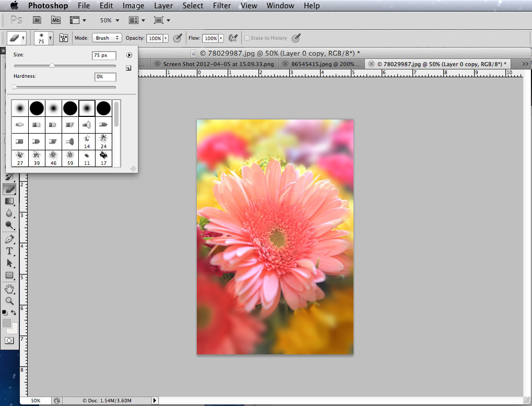Select the Type tool

(9, 251)
